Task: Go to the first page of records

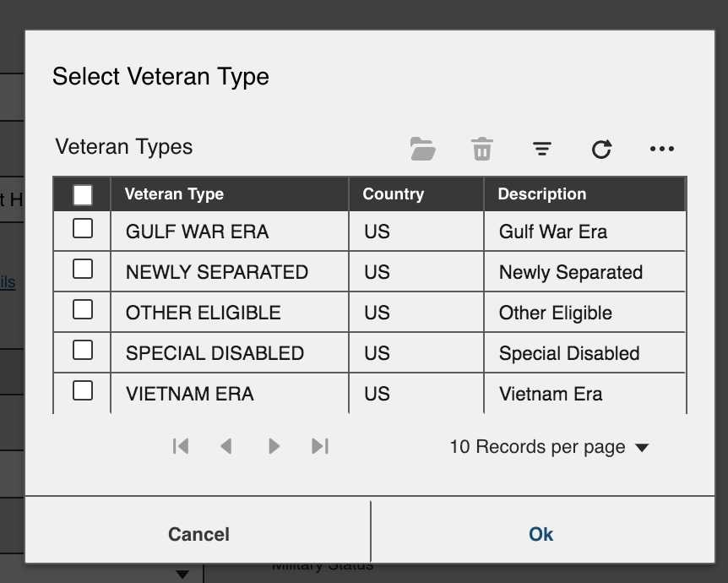Action: pyautogui.click(x=181, y=446)
